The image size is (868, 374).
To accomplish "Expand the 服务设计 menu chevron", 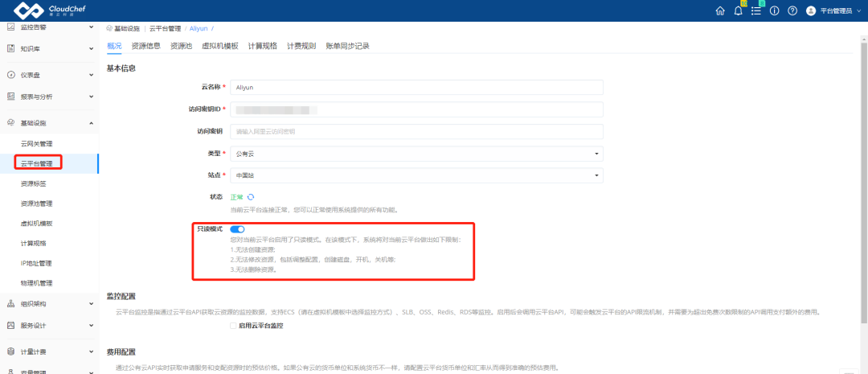I will coord(92,325).
